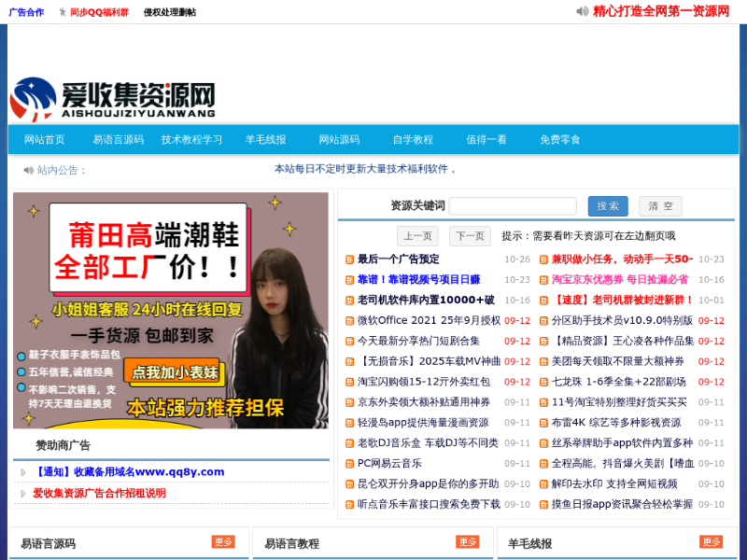The image size is (747, 560).
Task: Click the speaker icon beside 精心打造全网第一资源网
Action: pos(583,11)
